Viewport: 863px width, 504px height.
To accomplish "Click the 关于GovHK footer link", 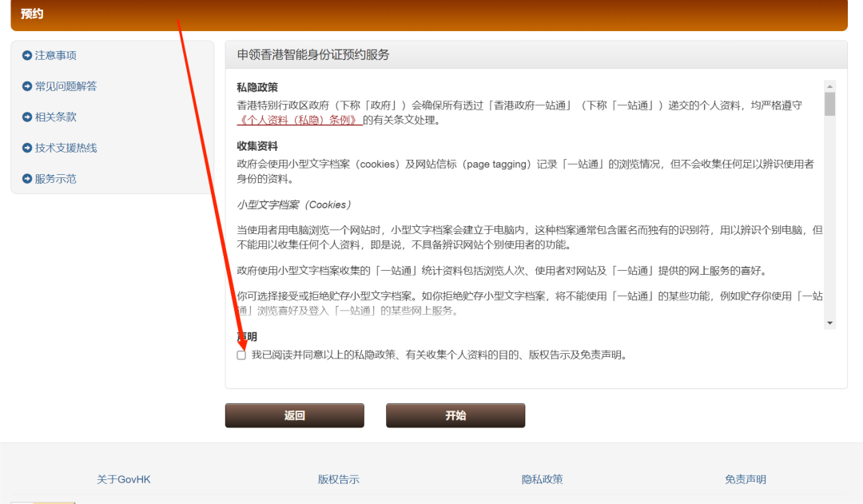I will pos(123,478).
